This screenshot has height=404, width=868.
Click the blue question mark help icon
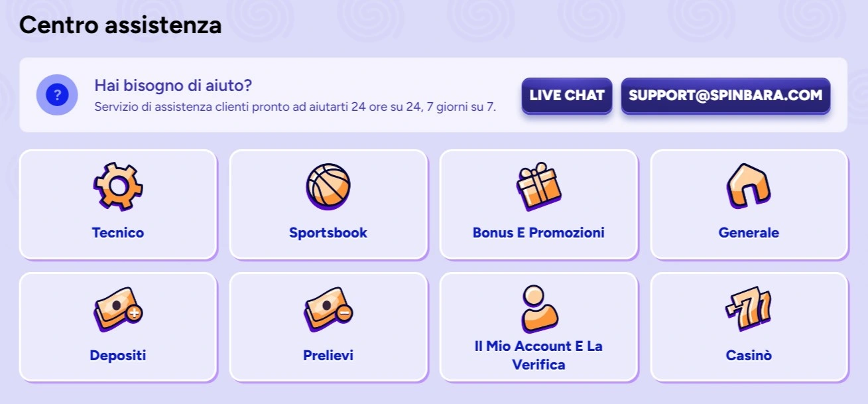pos(57,95)
